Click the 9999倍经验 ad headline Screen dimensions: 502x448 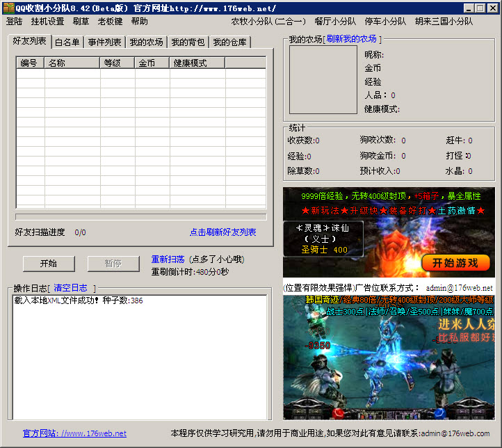pyautogui.click(x=391, y=196)
